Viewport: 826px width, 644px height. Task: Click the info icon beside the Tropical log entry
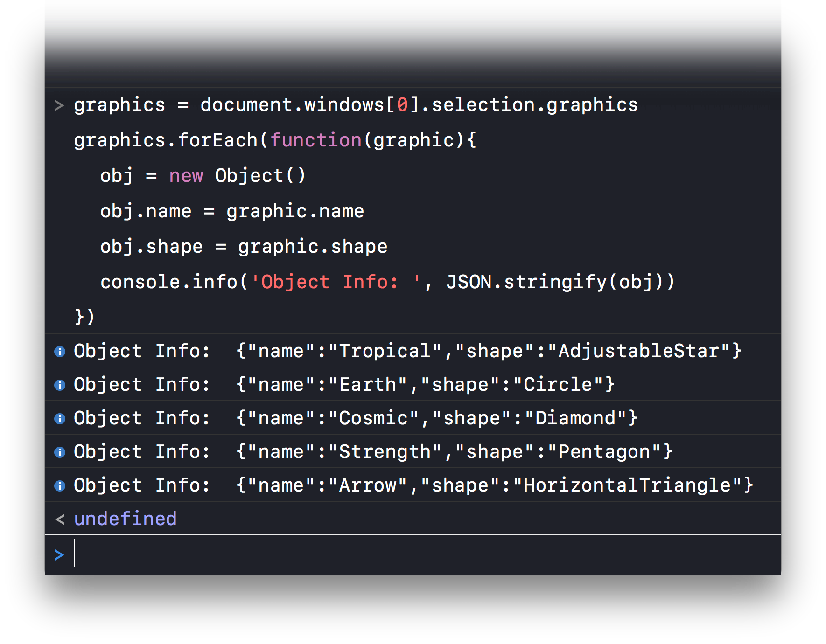point(60,351)
